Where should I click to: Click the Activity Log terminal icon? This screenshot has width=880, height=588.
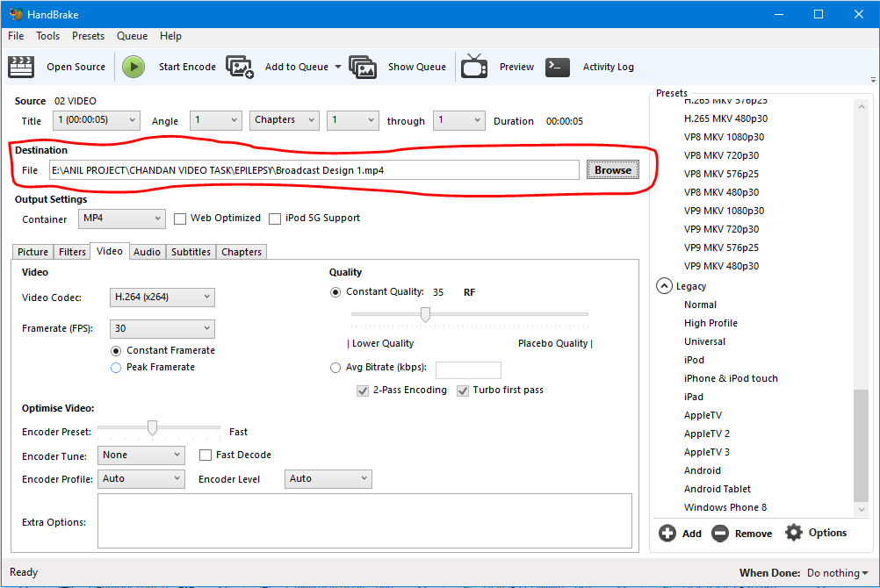(x=558, y=67)
